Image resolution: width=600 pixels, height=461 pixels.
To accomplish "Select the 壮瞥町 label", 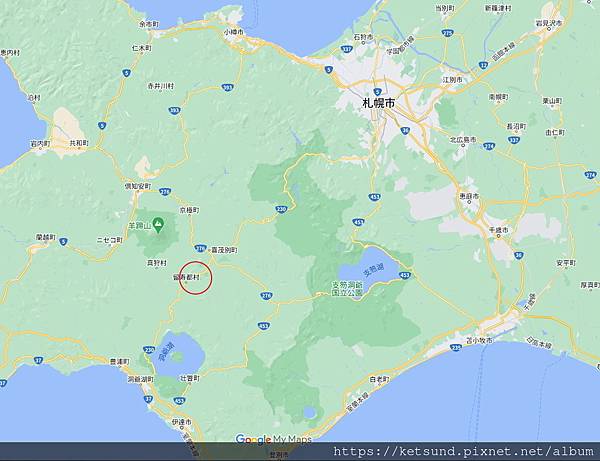I will (x=190, y=378).
